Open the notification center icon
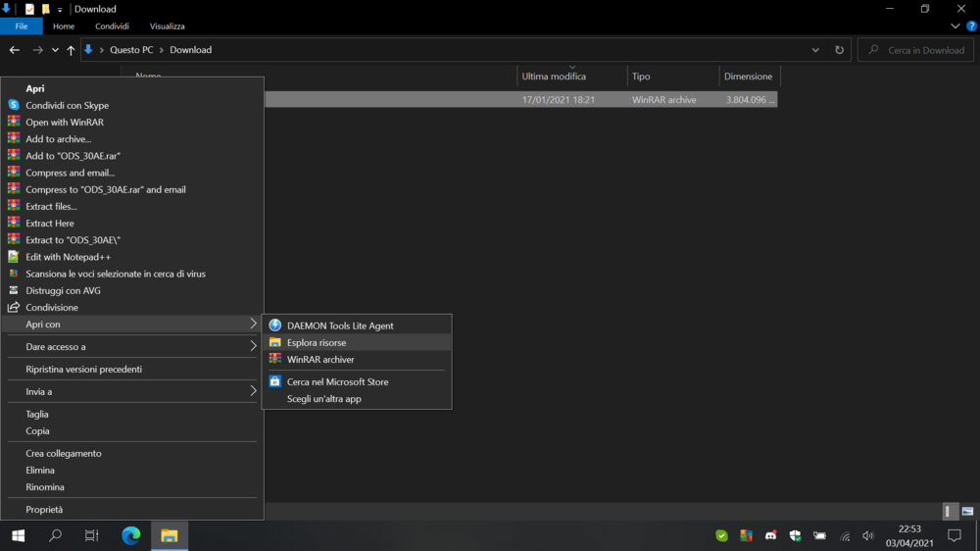980x551 pixels. [x=955, y=535]
